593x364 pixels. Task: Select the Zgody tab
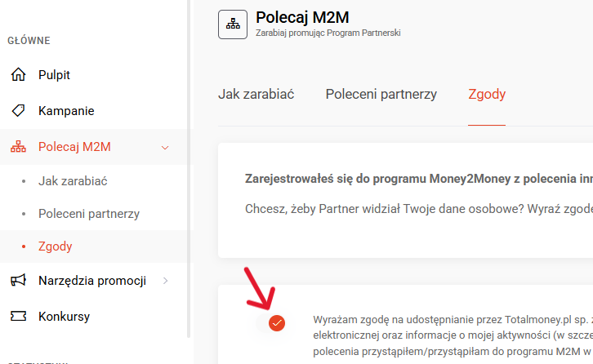(x=487, y=94)
